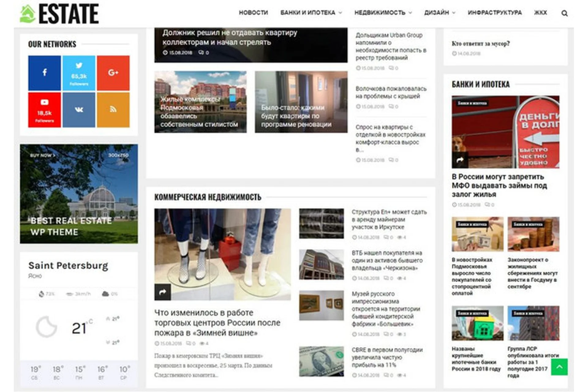588x392 pixels.
Task: Open headline about МФО loans ban
Action: click(x=499, y=185)
